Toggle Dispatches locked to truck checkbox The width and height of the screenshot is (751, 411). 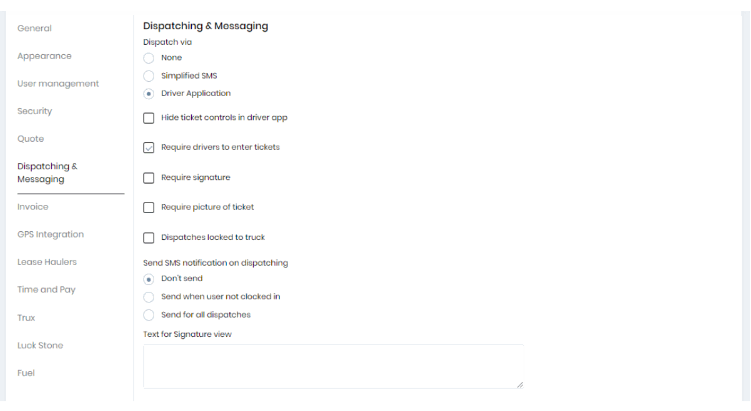coord(149,238)
